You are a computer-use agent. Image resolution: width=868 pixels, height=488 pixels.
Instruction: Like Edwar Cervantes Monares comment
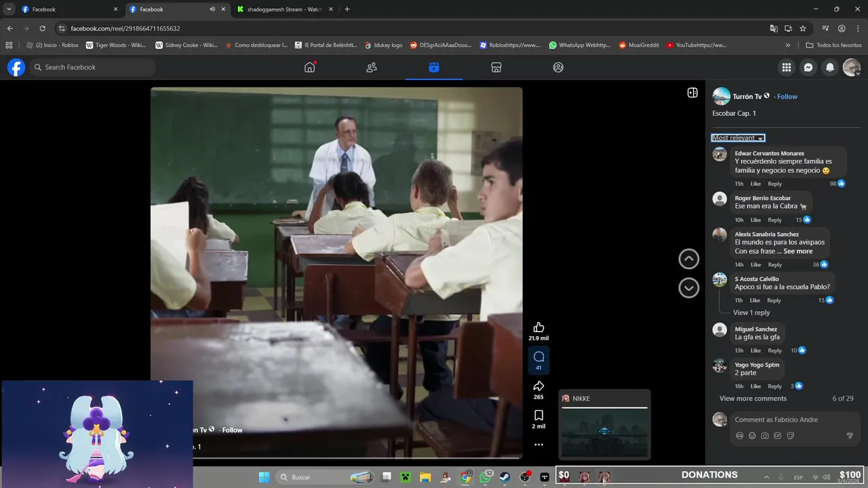(x=755, y=184)
